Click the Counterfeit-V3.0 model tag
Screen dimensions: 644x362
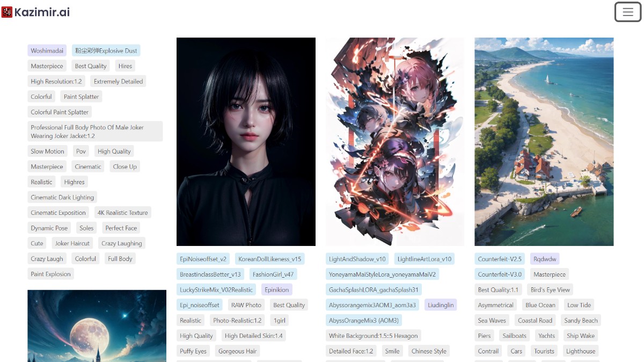tap(500, 274)
